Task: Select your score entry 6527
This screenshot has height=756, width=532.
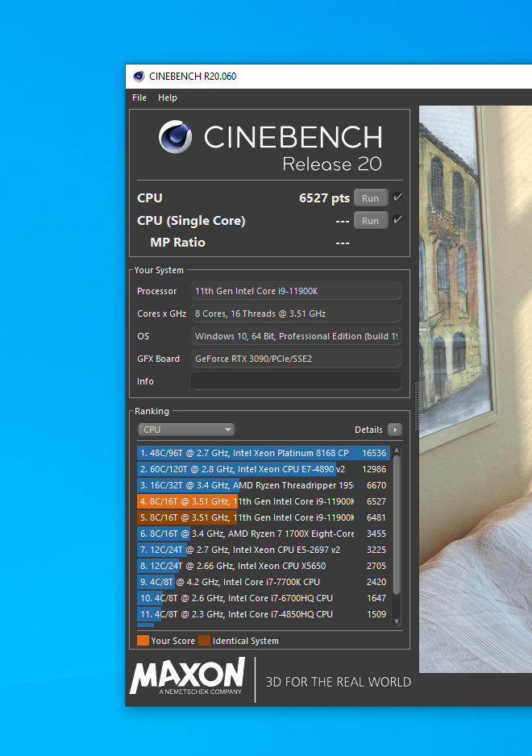Action: click(264, 501)
